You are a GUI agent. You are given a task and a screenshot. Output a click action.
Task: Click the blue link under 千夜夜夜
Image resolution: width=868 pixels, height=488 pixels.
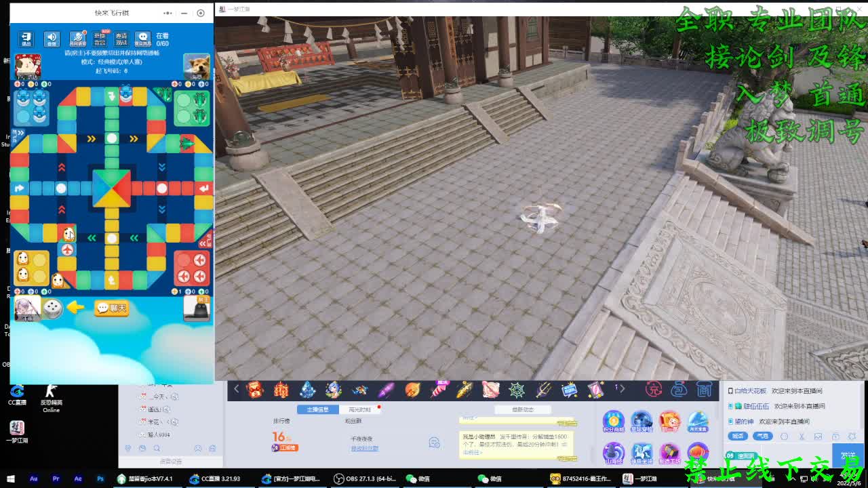click(x=364, y=449)
